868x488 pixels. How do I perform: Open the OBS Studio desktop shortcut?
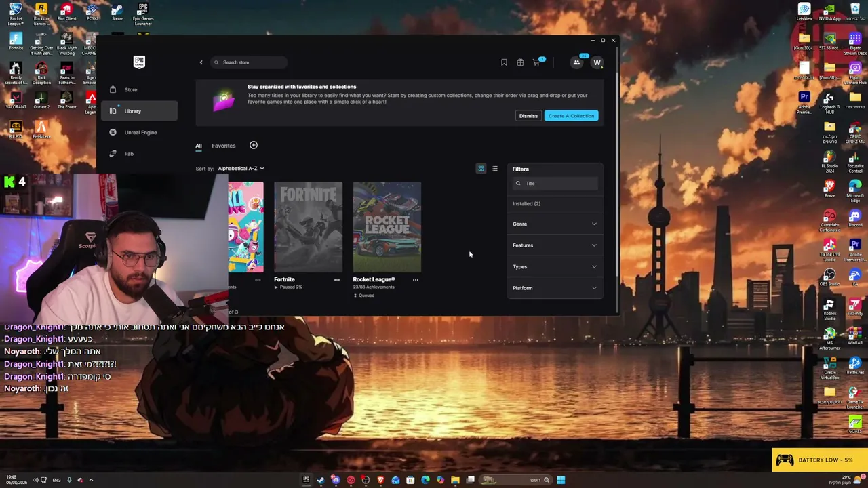pyautogui.click(x=829, y=278)
